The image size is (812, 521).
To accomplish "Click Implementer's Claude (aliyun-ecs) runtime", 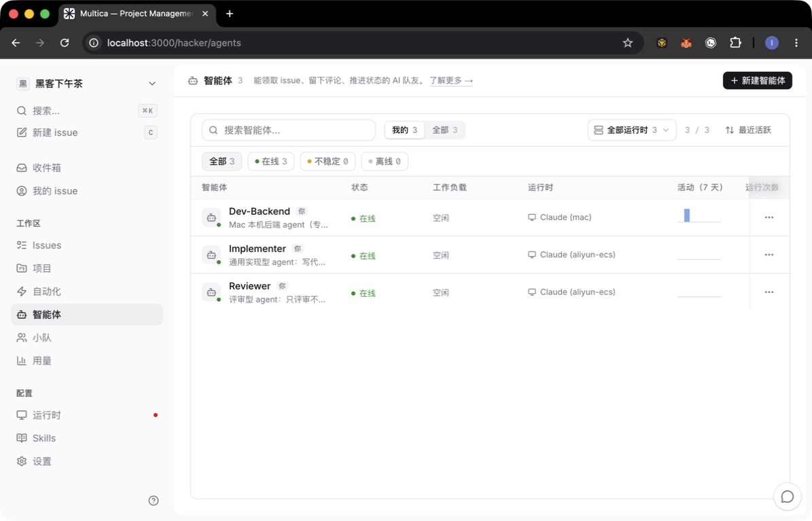I will pos(571,254).
